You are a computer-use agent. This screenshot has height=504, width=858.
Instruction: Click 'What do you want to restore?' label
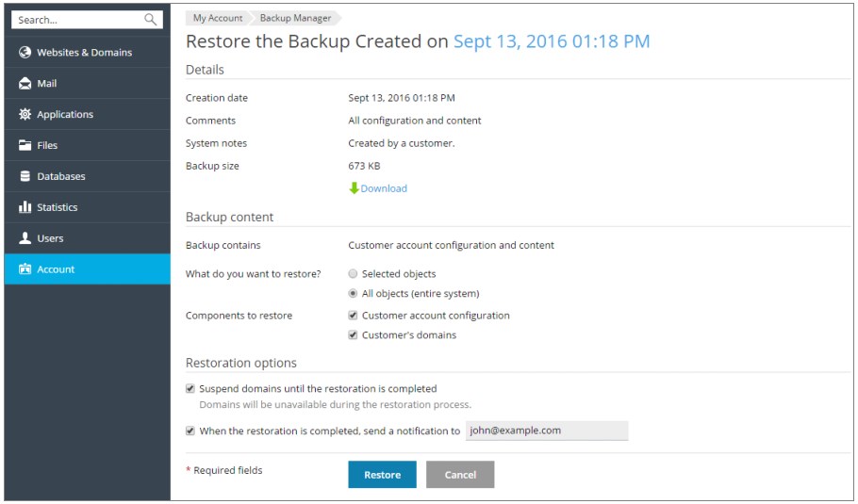coord(253,274)
